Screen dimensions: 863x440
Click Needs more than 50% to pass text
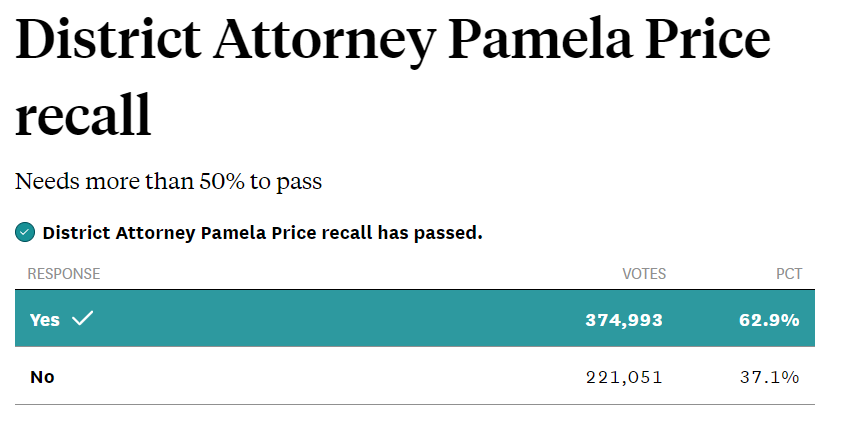click(x=168, y=182)
